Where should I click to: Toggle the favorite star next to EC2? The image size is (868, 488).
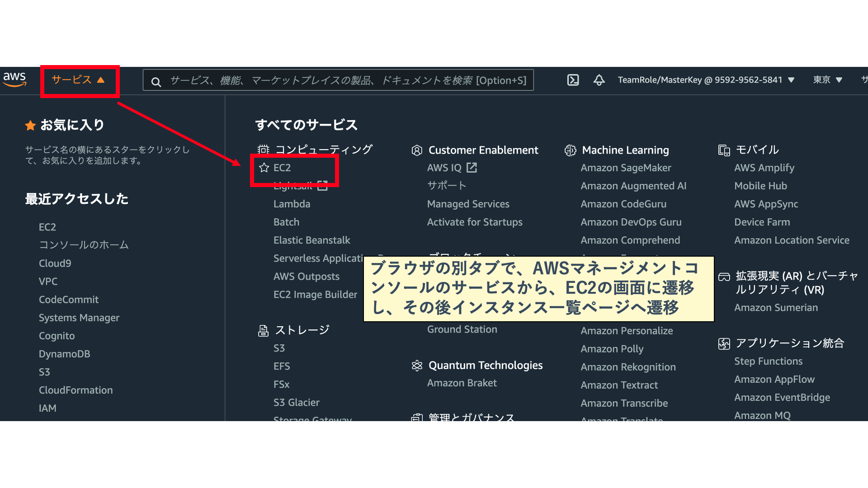click(x=264, y=168)
